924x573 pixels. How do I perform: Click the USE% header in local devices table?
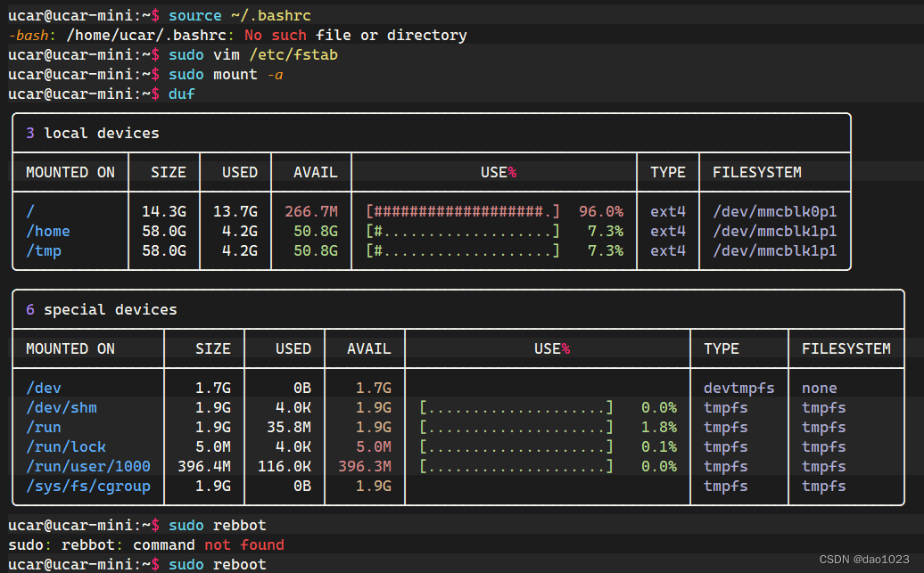click(x=499, y=173)
